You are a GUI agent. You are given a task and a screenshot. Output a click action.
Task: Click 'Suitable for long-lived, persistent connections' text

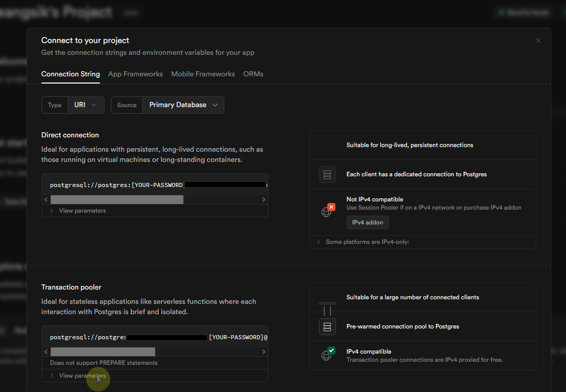pos(410,145)
